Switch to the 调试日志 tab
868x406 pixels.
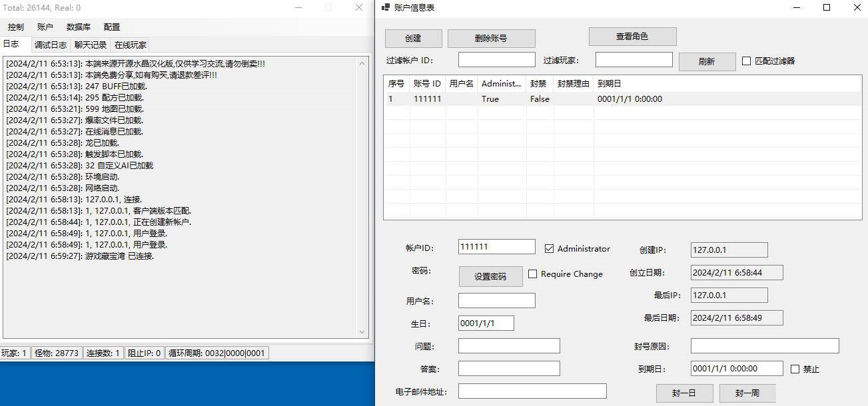[51, 45]
